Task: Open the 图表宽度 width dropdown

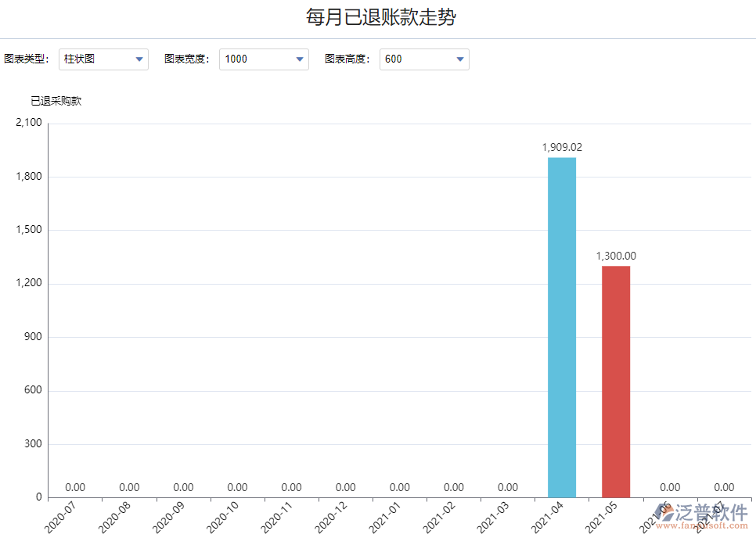Action: tap(264, 59)
